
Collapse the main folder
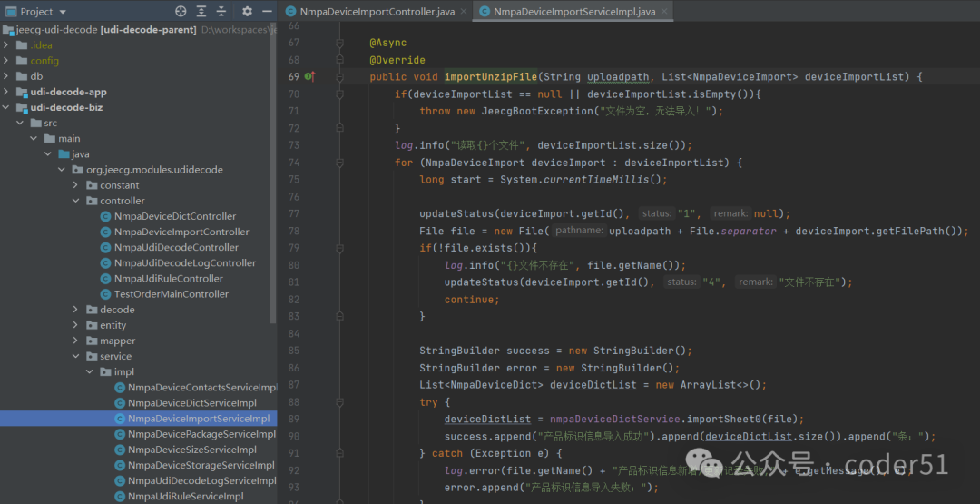tap(34, 138)
